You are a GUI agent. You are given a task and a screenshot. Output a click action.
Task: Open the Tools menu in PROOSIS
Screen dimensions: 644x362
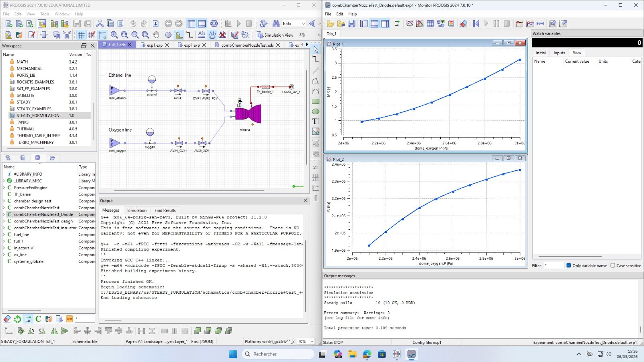coord(45,14)
